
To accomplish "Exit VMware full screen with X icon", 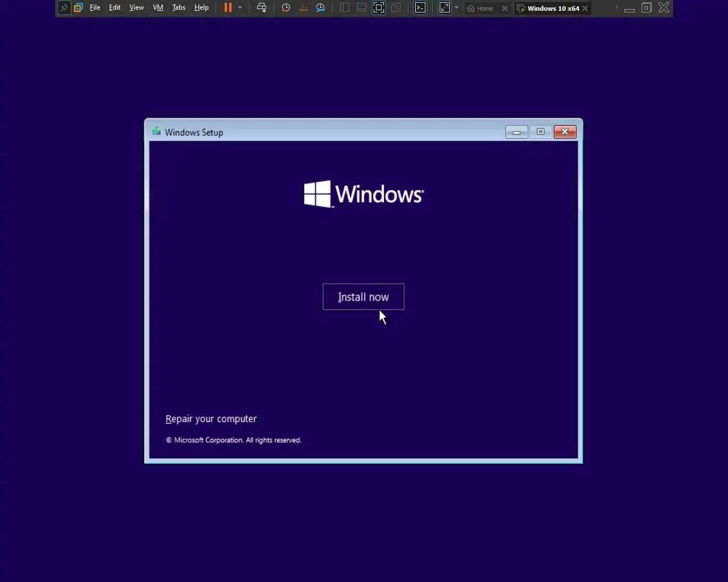I will [x=664, y=8].
